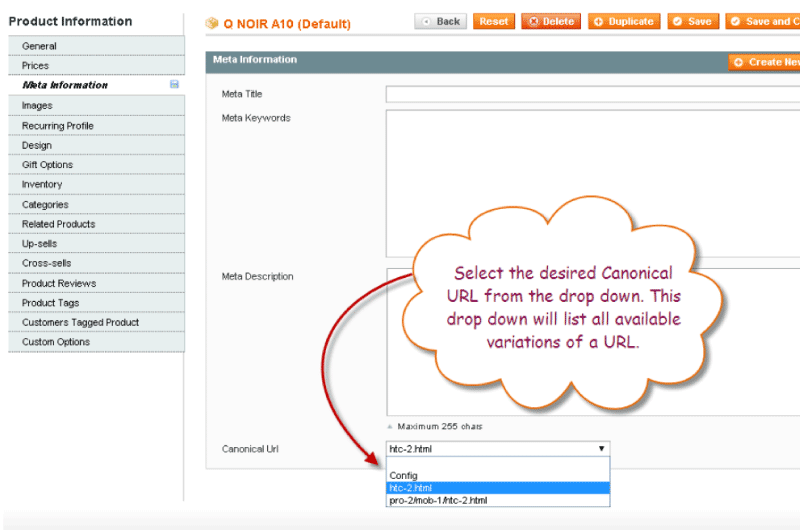Open the Canonical Url dropdown
This screenshot has height=530, width=800.
pyautogui.click(x=498, y=449)
